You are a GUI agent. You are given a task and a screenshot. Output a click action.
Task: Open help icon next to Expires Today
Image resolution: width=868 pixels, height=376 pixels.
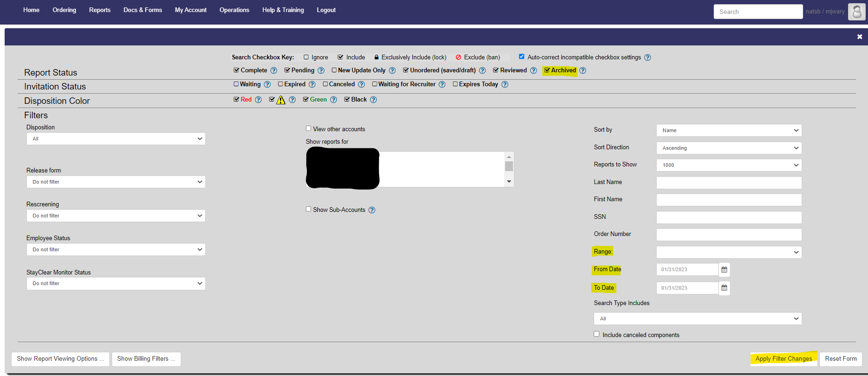pyautogui.click(x=505, y=84)
